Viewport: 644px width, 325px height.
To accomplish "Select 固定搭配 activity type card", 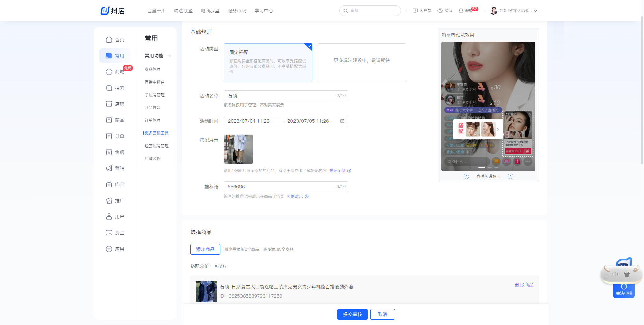I will coord(268,63).
